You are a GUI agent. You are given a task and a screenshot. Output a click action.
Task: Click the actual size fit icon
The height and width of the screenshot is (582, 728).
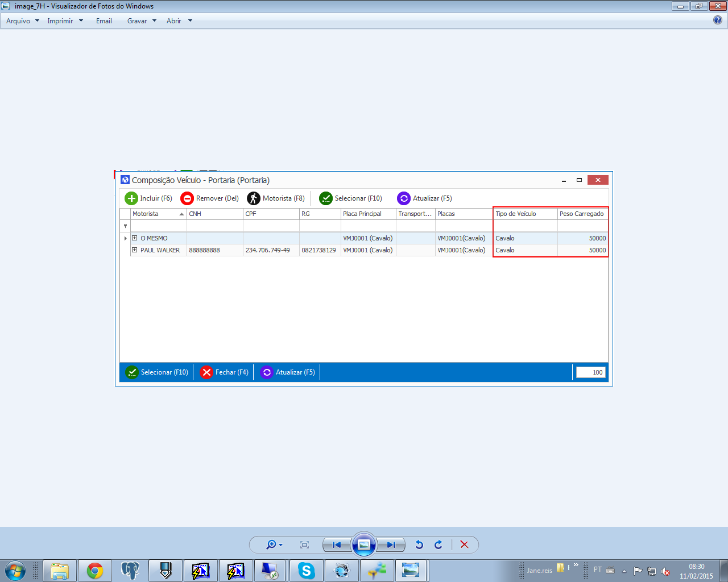click(304, 544)
